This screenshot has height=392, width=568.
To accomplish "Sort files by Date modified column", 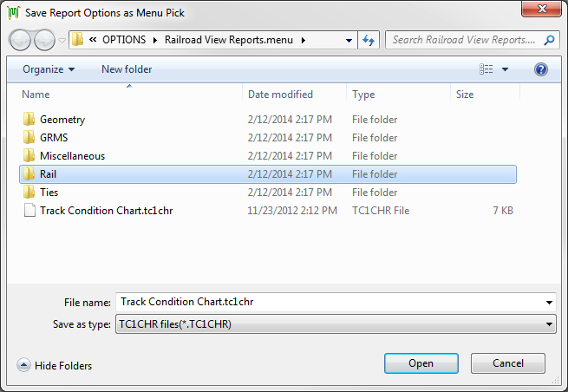I will (280, 95).
